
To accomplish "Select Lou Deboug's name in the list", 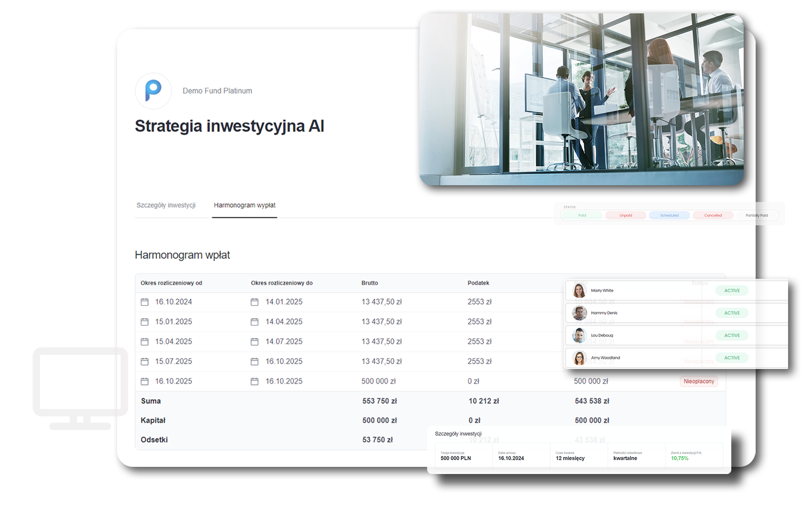I will 602,335.
